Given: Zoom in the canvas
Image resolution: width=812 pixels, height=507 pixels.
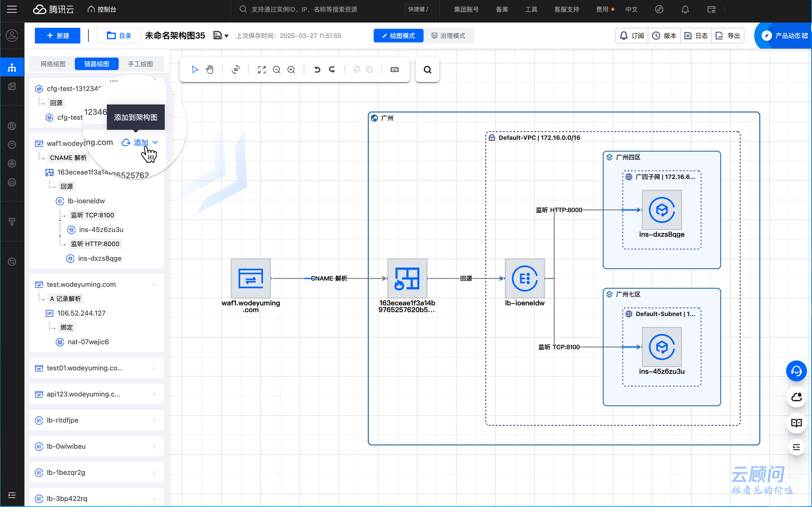Looking at the screenshot, I should 291,70.
